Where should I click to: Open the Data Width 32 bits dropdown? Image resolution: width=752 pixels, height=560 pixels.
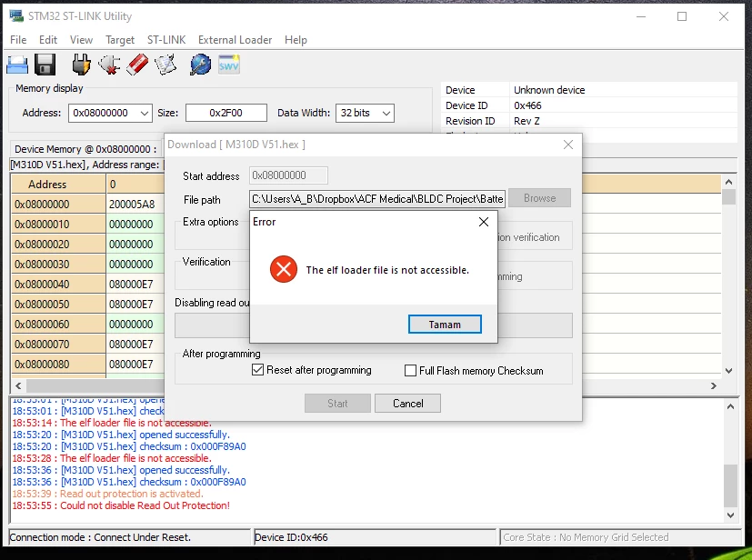coord(386,113)
